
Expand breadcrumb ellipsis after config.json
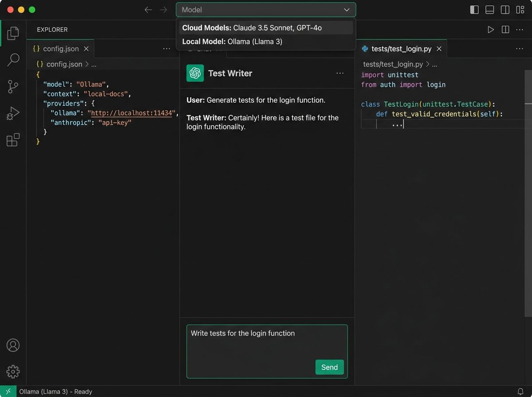click(x=94, y=64)
